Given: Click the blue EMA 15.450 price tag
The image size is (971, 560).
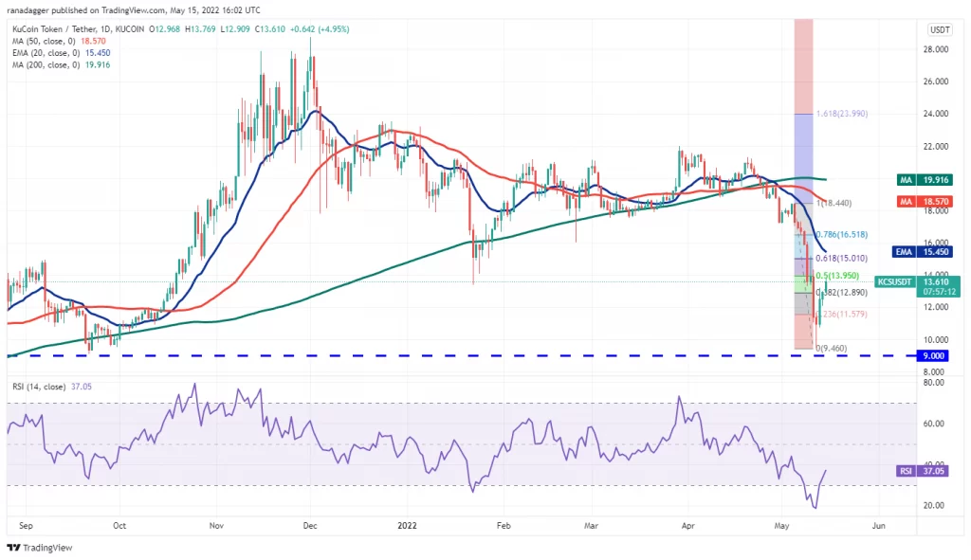Looking at the screenshot, I should (922, 252).
